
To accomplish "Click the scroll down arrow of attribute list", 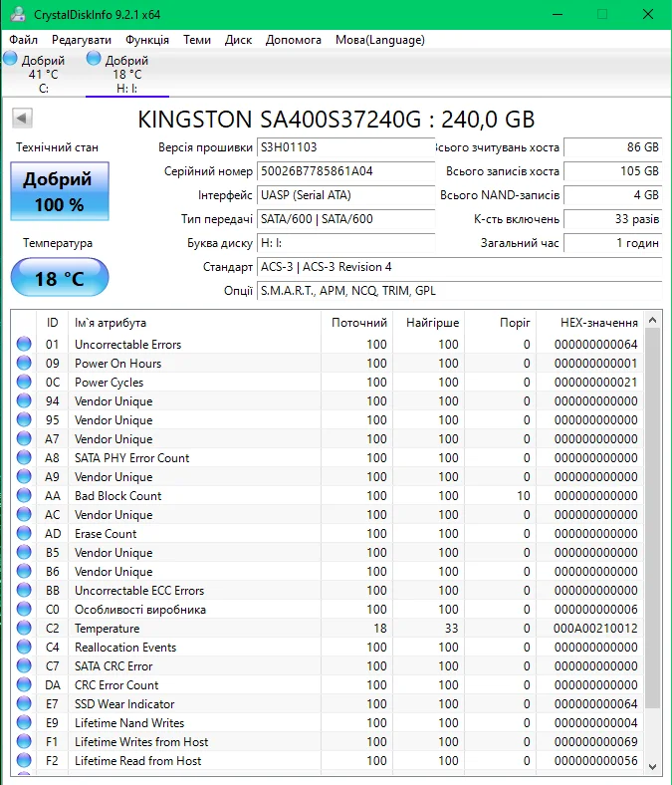I will 652,766.
